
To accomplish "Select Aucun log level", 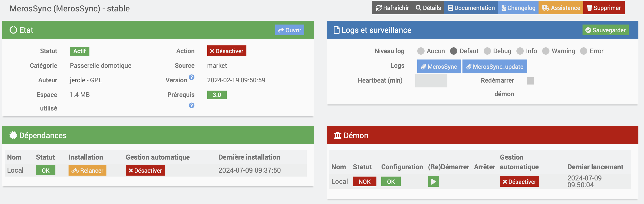I will click(421, 51).
